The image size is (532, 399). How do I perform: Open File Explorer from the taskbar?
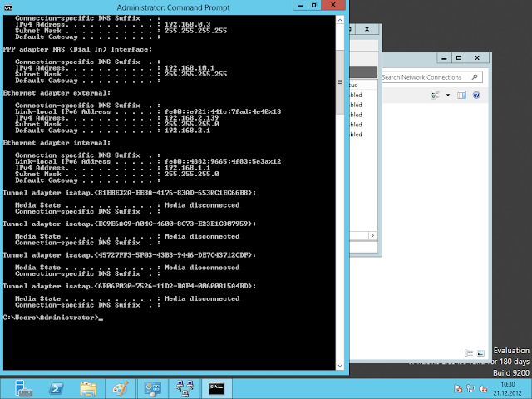click(88, 387)
